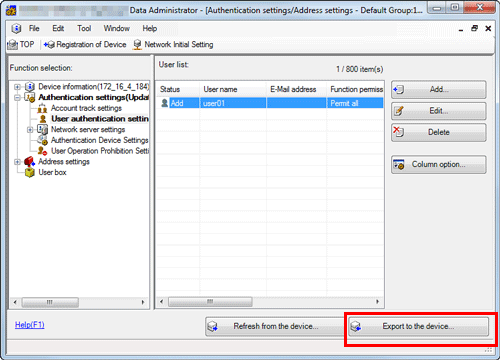Click the user list horizontal scrollbar thumb

tap(210, 302)
